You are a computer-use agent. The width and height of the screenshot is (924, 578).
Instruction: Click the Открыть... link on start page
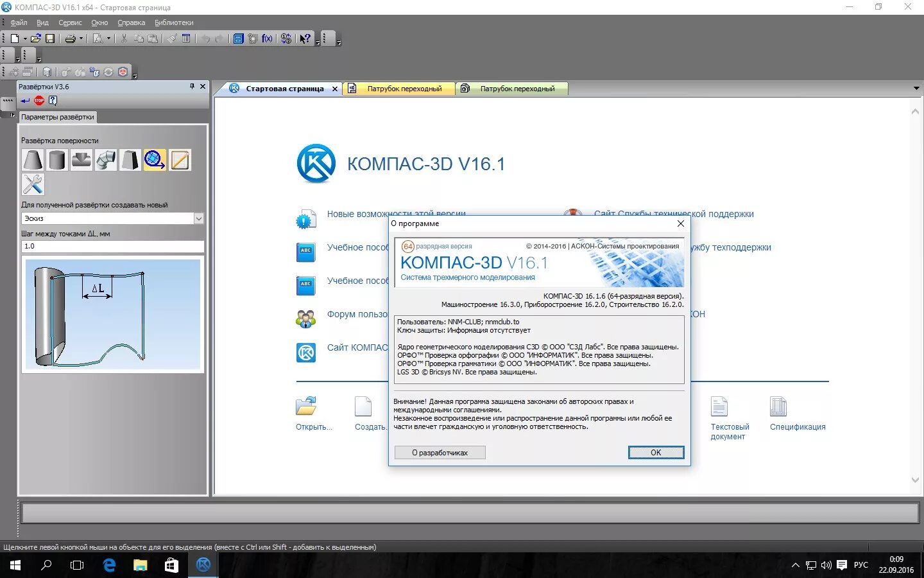314,427
